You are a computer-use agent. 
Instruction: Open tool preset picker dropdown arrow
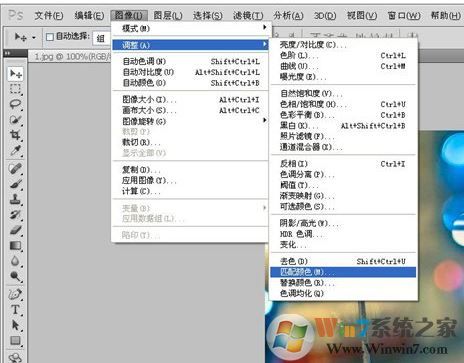click(34, 38)
